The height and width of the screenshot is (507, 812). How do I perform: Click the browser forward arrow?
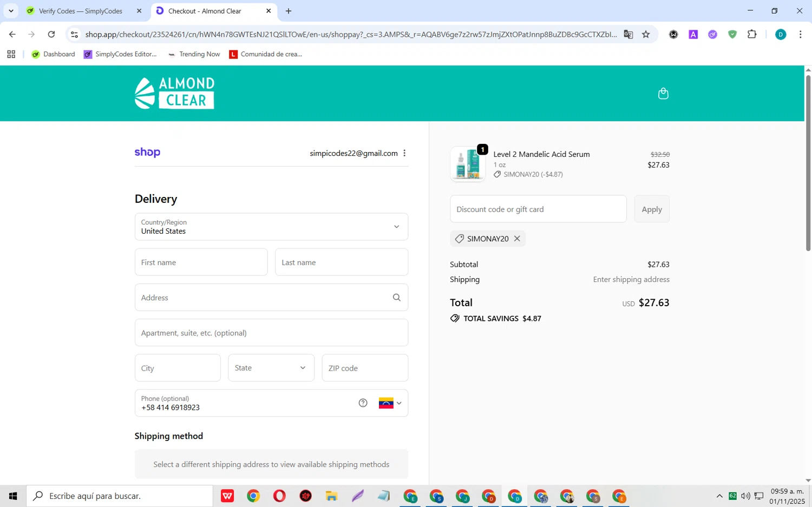pyautogui.click(x=31, y=34)
